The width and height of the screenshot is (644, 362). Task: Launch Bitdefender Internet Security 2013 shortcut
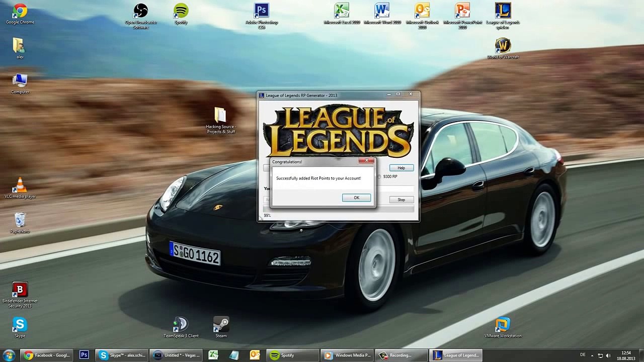[20, 295]
